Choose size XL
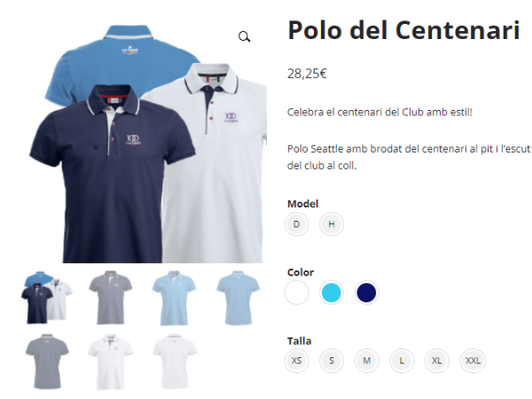The image size is (532, 399). 436,360
